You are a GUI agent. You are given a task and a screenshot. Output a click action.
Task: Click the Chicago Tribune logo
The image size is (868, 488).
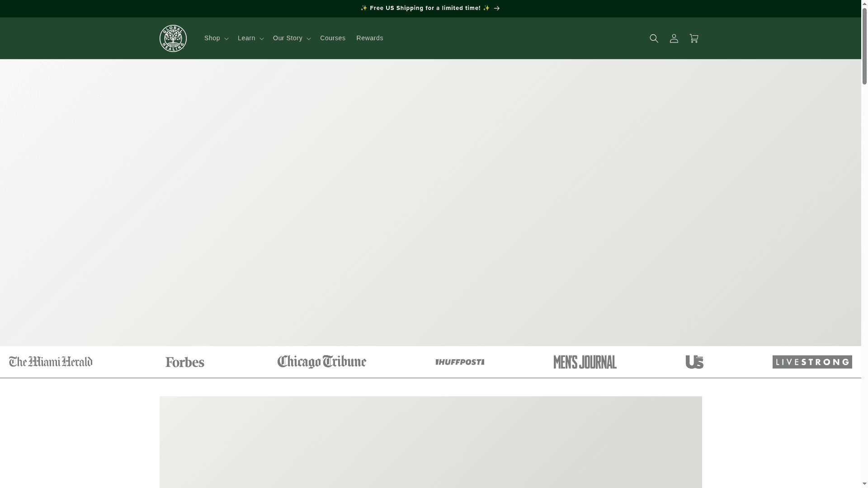pos(321,362)
